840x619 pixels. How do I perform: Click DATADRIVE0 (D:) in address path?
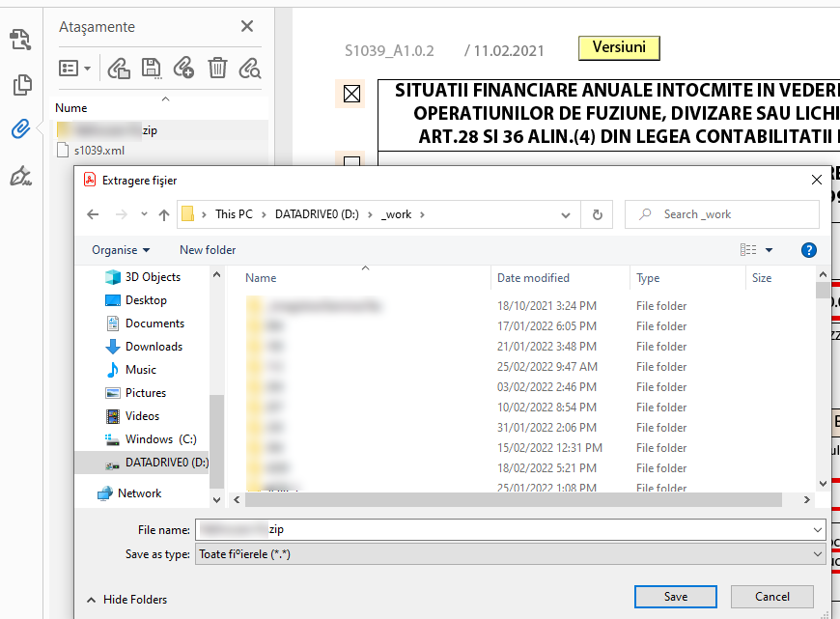(x=317, y=214)
